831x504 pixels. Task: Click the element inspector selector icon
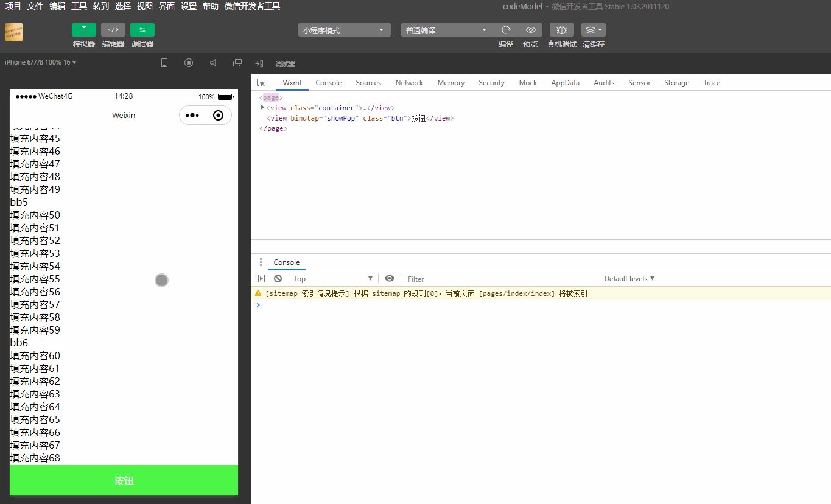click(x=261, y=83)
